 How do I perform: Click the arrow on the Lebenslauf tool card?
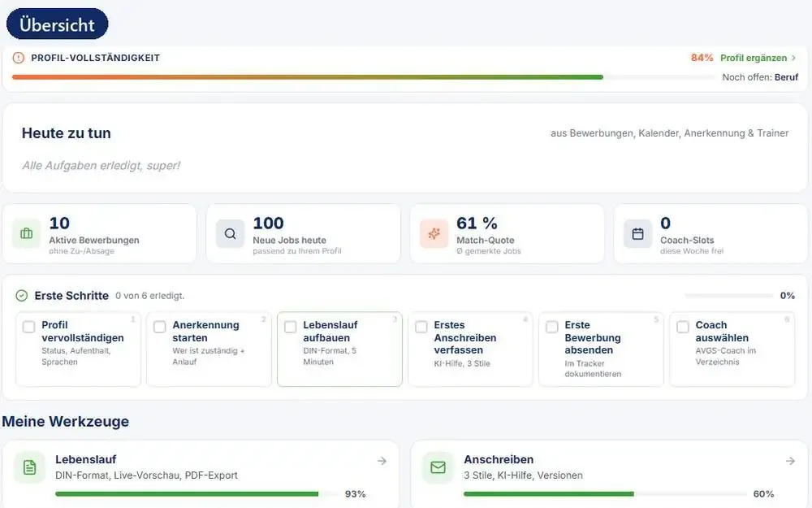pyautogui.click(x=382, y=460)
